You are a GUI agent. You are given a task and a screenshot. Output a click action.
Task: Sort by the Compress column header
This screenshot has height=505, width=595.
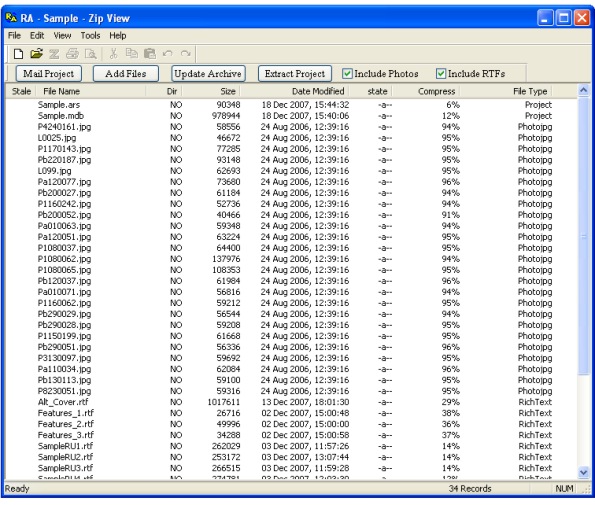(426, 91)
